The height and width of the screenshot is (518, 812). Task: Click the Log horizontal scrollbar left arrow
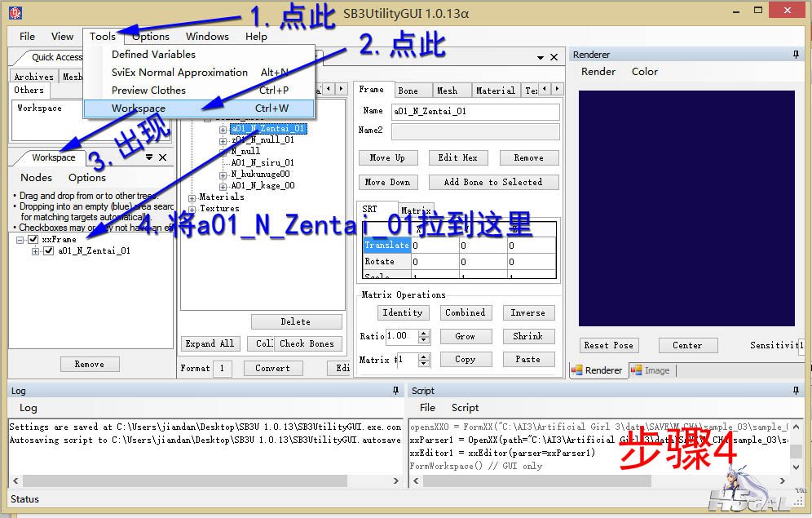(15, 480)
